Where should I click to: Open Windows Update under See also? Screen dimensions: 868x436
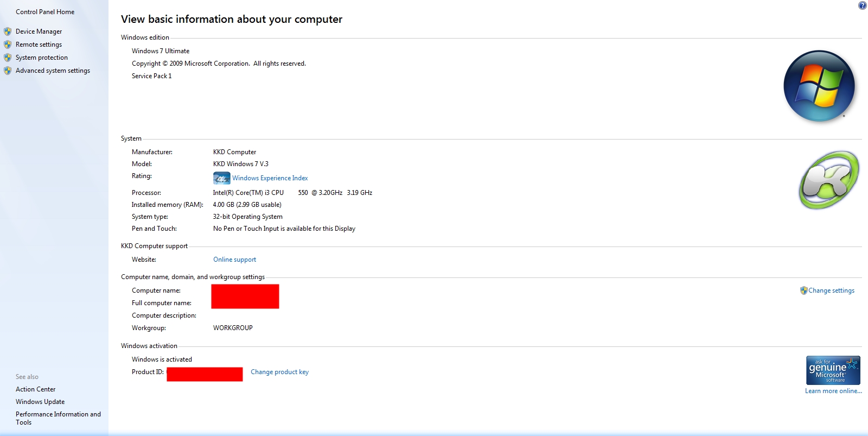coord(40,402)
